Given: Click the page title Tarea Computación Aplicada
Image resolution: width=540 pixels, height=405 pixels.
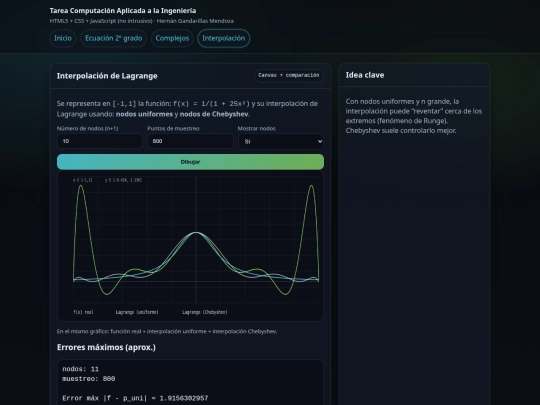Looking at the screenshot, I should [x=123, y=11].
